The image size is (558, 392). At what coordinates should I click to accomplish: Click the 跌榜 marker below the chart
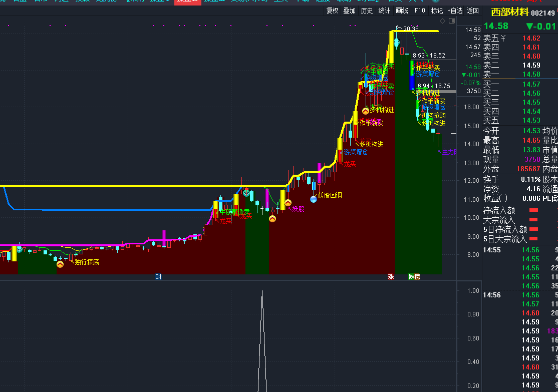point(414,277)
